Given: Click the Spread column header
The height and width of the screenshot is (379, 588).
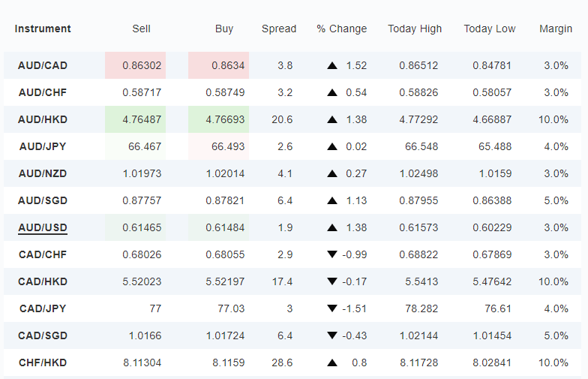Looking at the screenshot, I should [279, 29].
